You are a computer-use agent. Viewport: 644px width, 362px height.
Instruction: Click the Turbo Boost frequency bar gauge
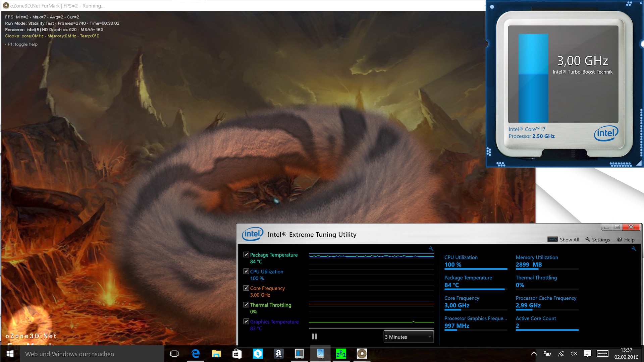point(533,78)
